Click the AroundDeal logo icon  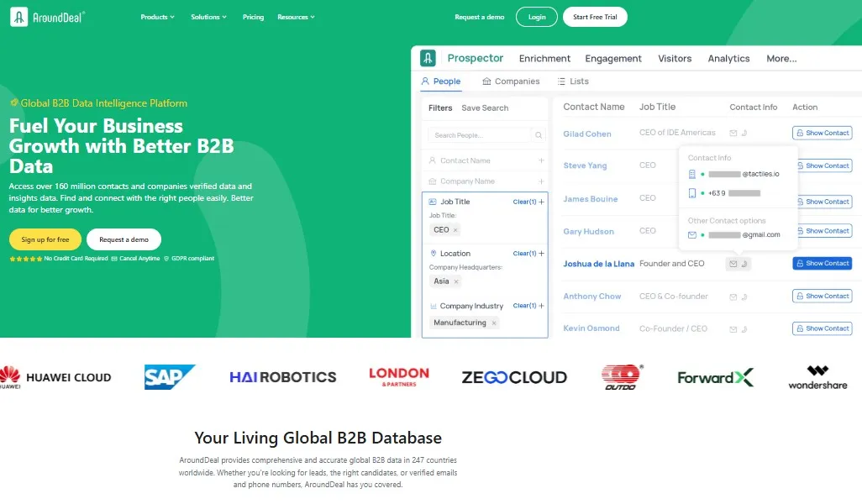(18, 16)
